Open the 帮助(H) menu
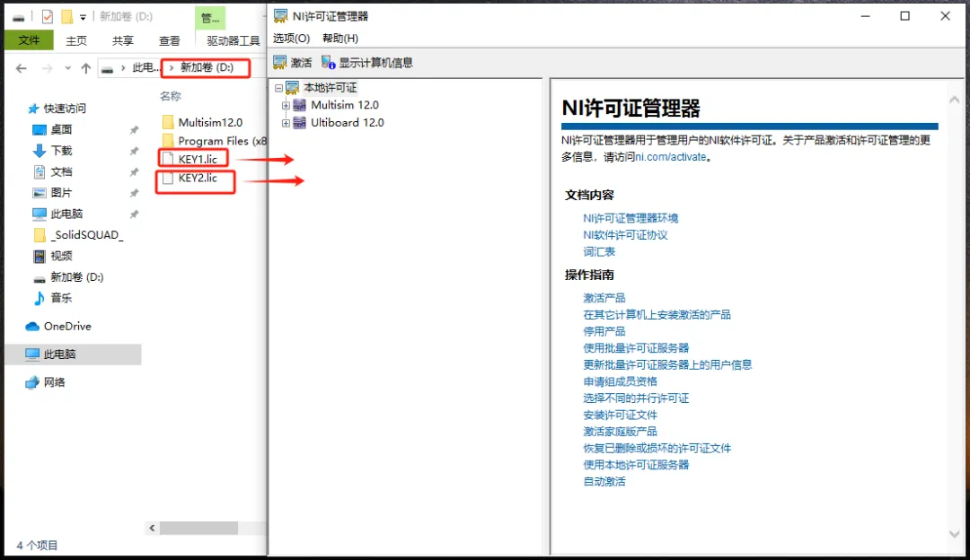Screen dimensions: 970x560 [340, 39]
